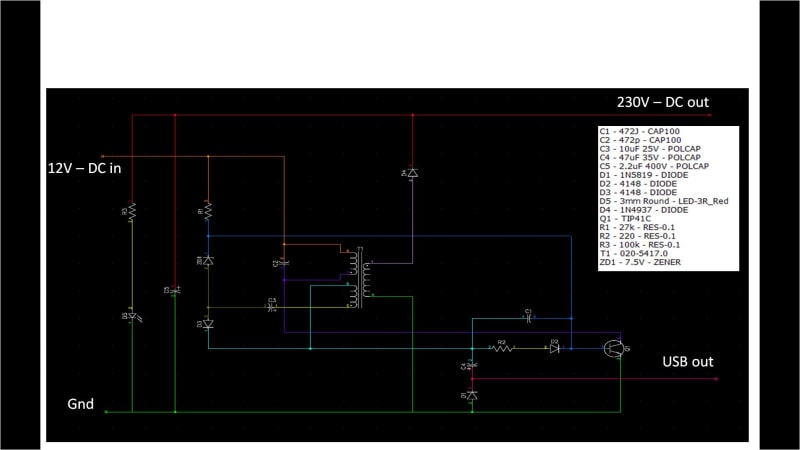The image size is (800, 450).
Task: Select the C1 capacitor symbol
Action: 529,318
